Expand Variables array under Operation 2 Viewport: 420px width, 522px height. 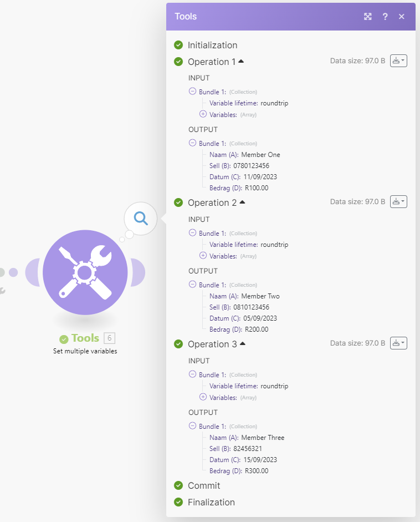203,256
